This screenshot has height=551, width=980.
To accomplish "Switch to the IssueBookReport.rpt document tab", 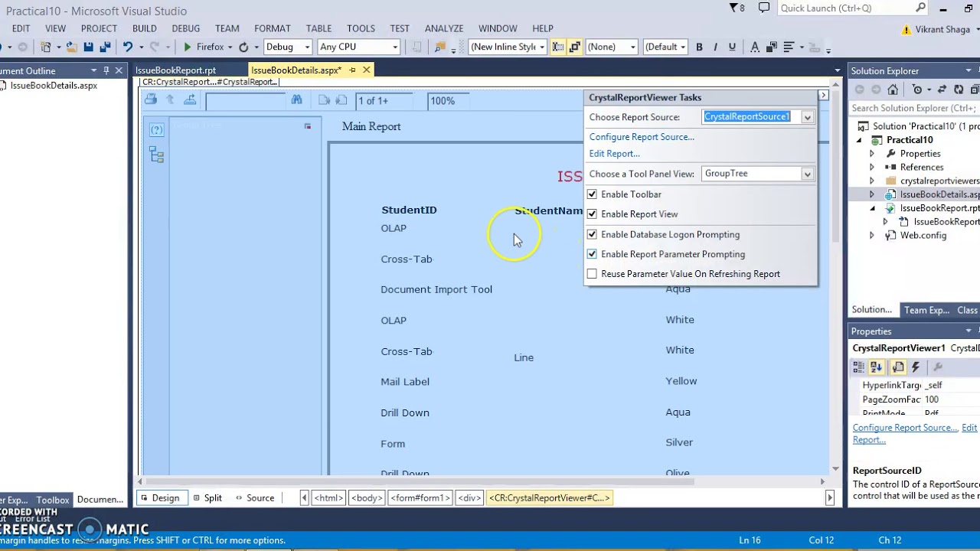I will coord(176,70).
